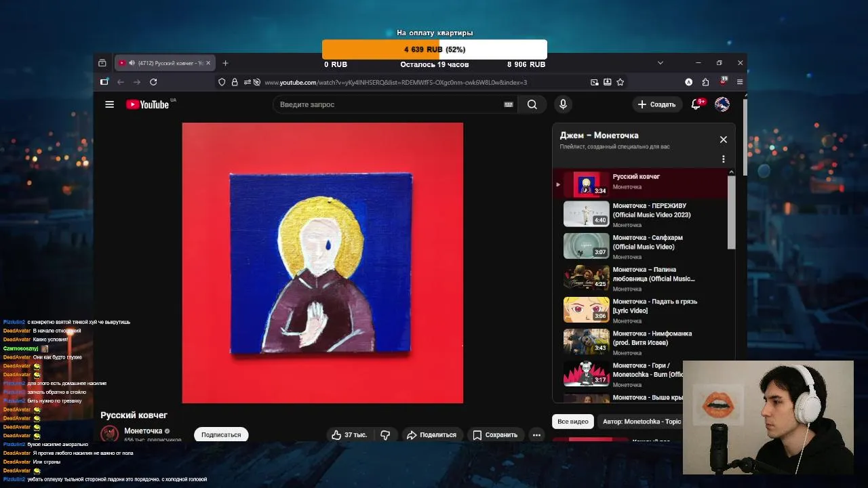Go forward with browser forward arrow
This screenshot has height=488, width=868.
pos(137,82)
